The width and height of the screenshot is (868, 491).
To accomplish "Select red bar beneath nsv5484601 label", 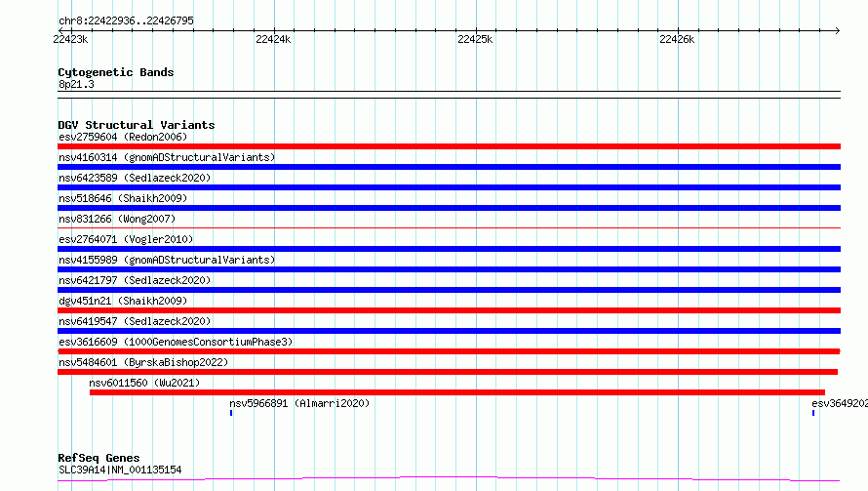I will (448, 372).
